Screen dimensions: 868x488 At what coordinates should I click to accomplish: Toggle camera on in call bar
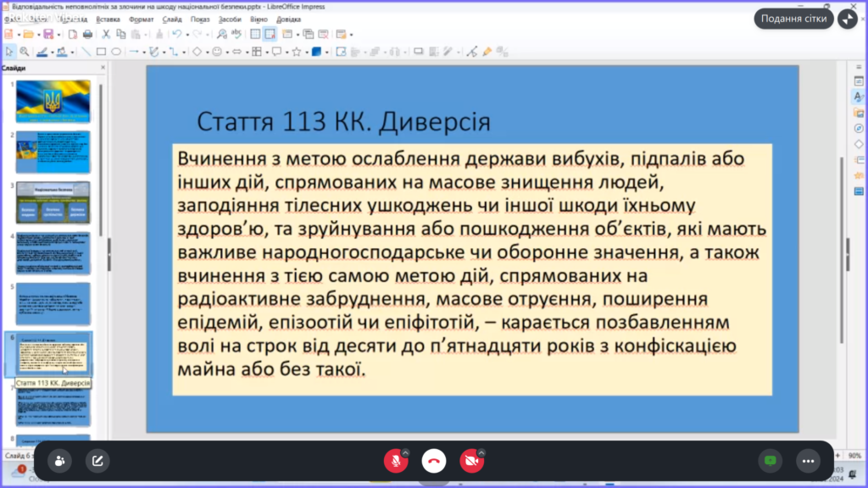tap(471, 461)
